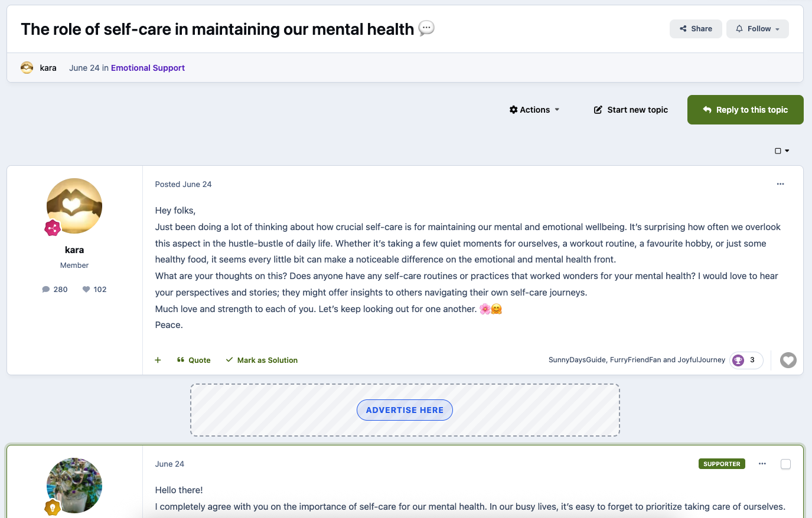
Task: Click kara's pink rank badge icon
Action: 53,228
